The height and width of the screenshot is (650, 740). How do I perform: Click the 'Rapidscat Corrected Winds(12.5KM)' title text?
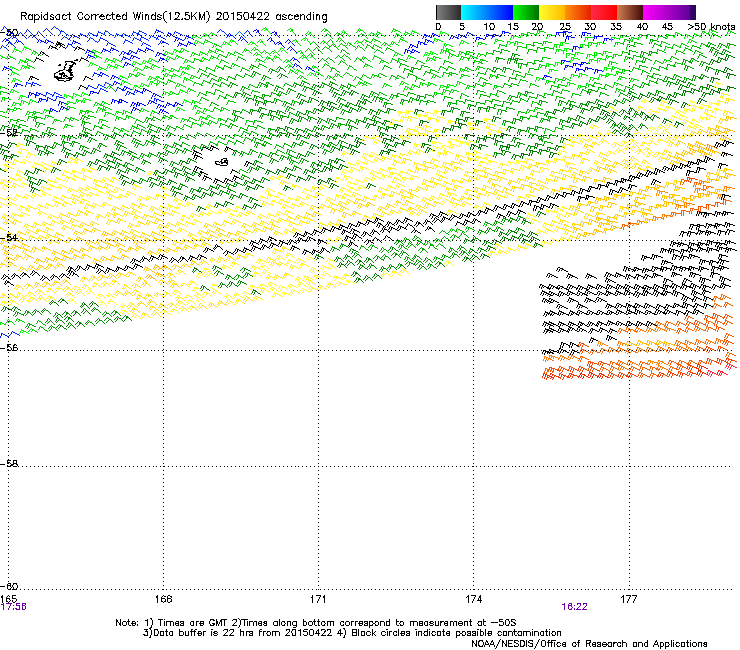pos(115,17)
